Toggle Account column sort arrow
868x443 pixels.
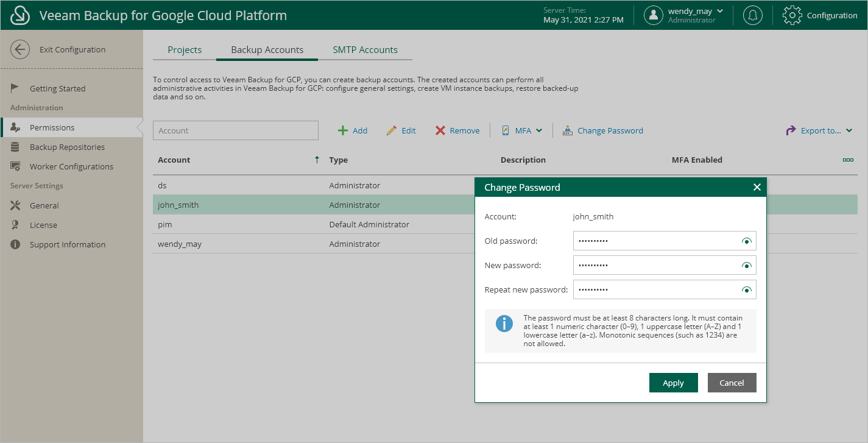317,160
